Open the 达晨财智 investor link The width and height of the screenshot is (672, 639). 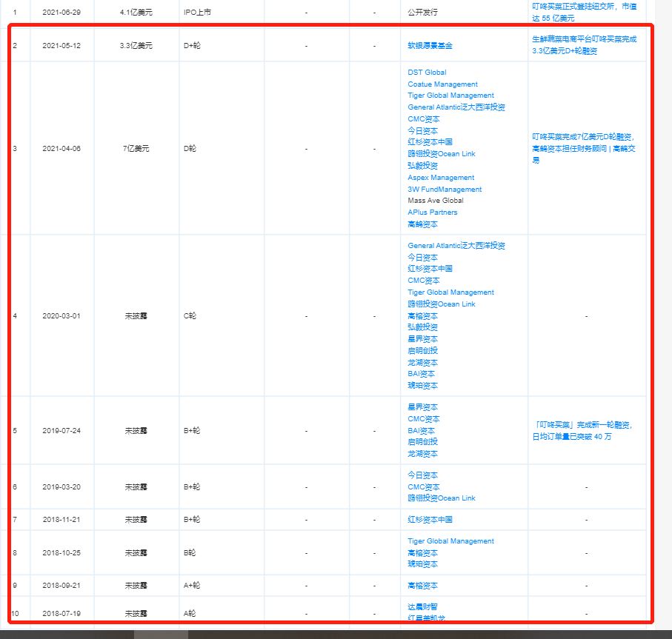(x=422, y=607)
